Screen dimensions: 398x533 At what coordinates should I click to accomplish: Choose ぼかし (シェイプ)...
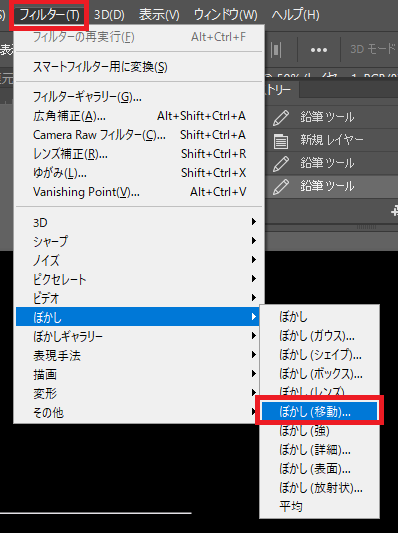click(x=319, y=355)
